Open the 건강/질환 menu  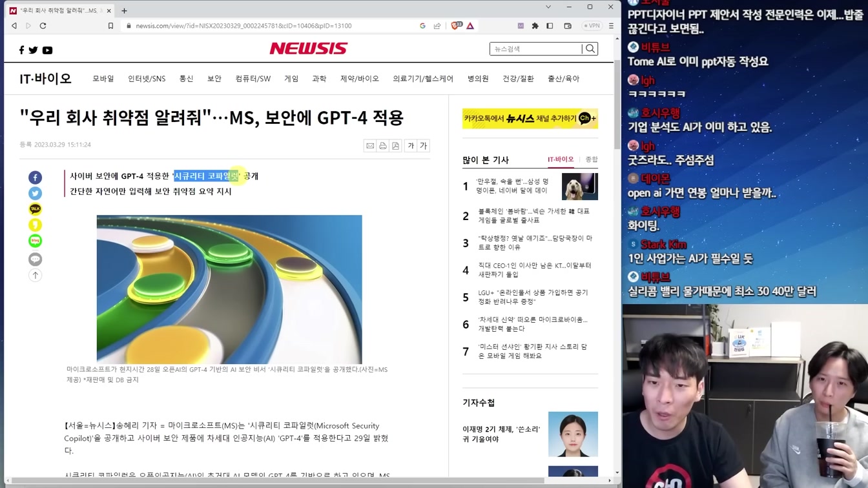(518, 79)
